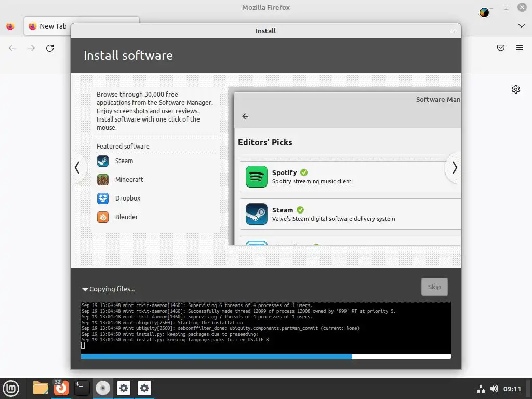Click the back arrow in Software Manager preview

245,116
